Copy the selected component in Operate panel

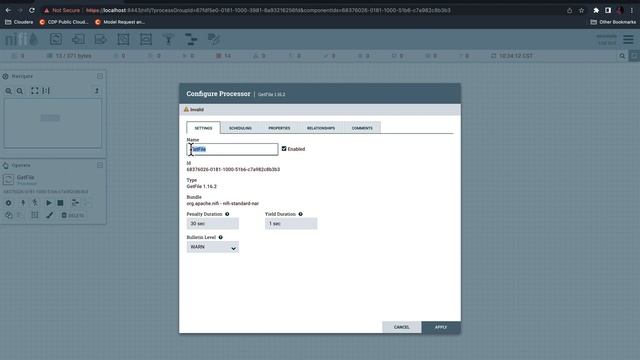tap(9, 215)
